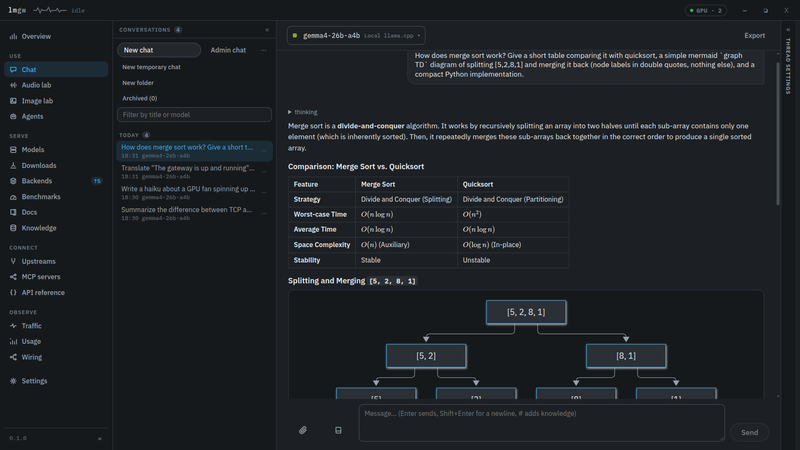The image size is (800, 450).
Task: Click the Filter by title or model field
Action: (194, 114)
